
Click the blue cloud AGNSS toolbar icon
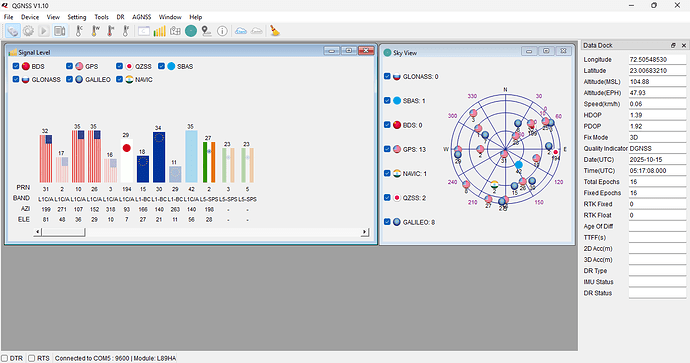pyautogui.click(x=241, y=31)
